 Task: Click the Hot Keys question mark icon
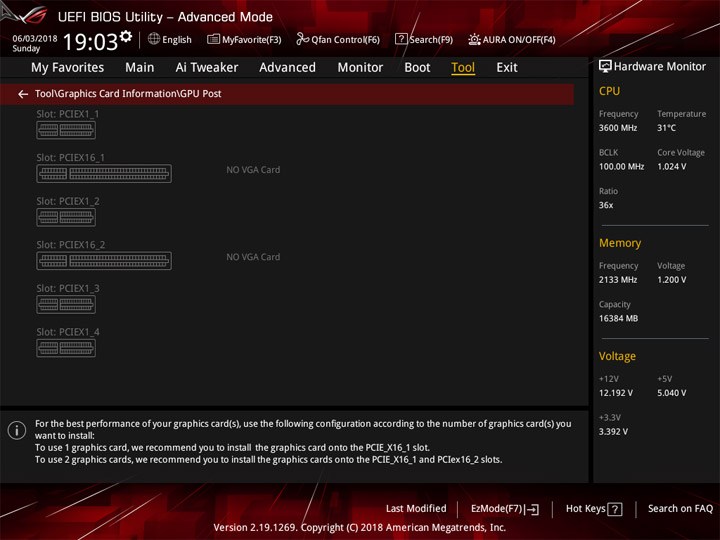(x=615, y=509)
